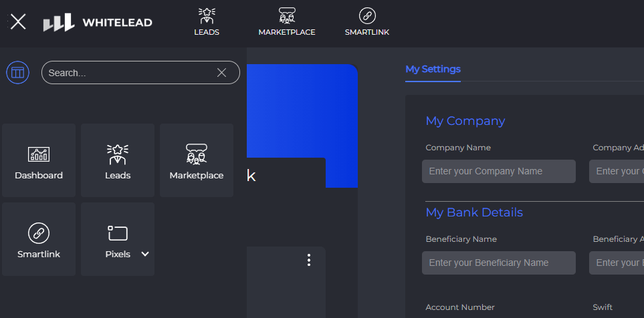Click the Whitelead logo
This screenshot has height=318, width=644.
tap(98, 23)
